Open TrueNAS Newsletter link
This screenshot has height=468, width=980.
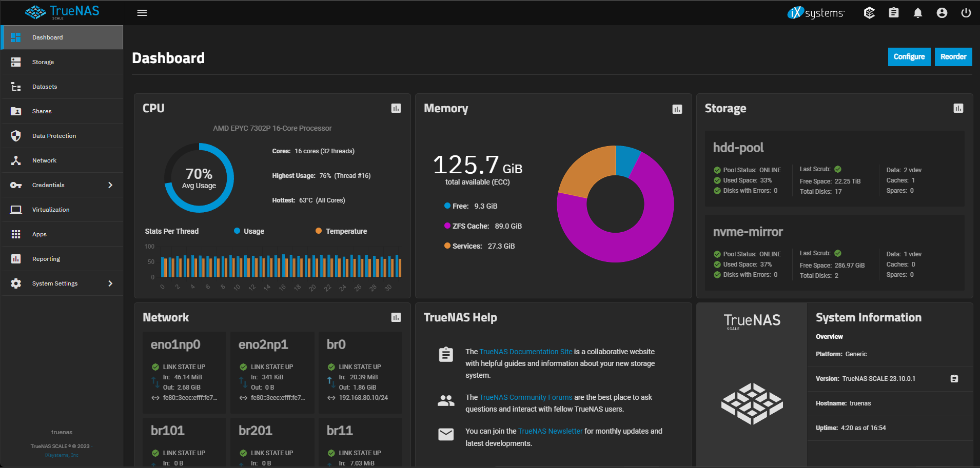tap(551, 431)
